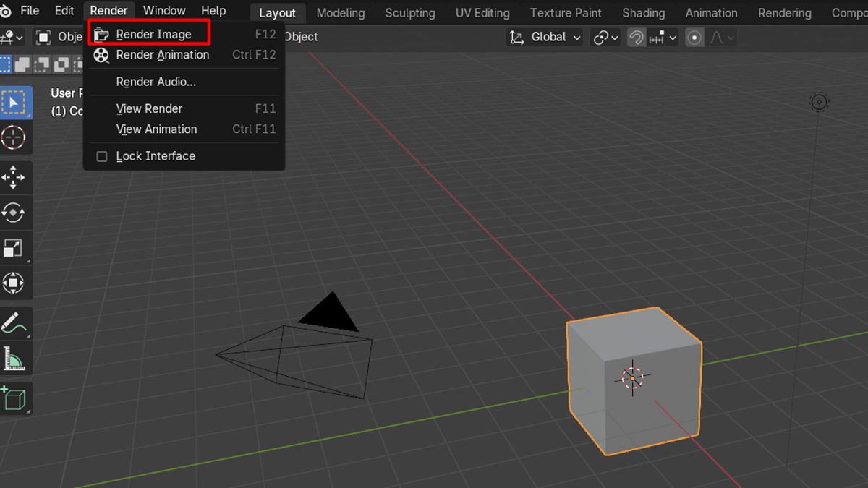The image size is (868, 488).
Task: Choose View Render menu entry
Action: coord(184,108)
